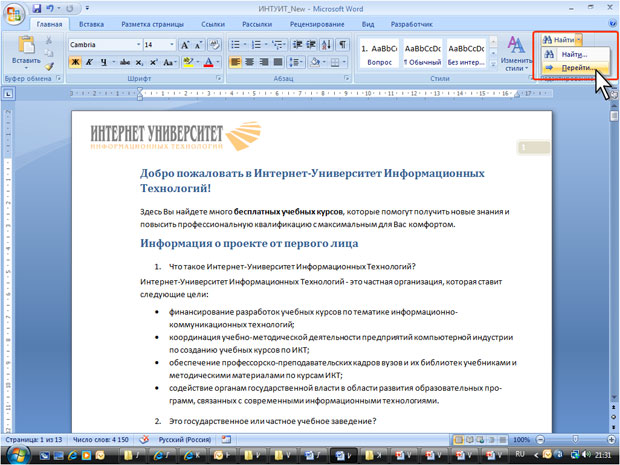The image size is (620, 465).
Task: Open the Рецензирование tab
Action: [x=317, y=24]
